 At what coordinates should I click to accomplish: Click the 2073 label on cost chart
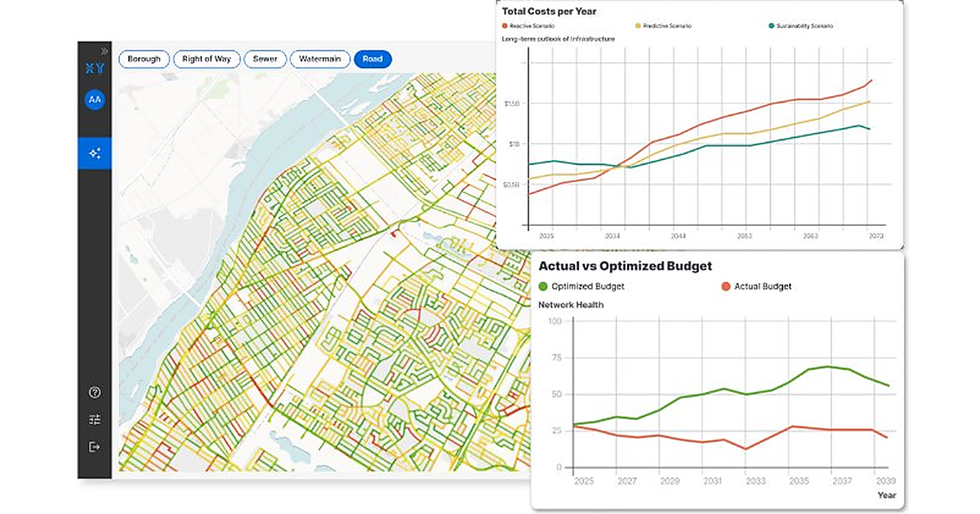click(875, 235)
